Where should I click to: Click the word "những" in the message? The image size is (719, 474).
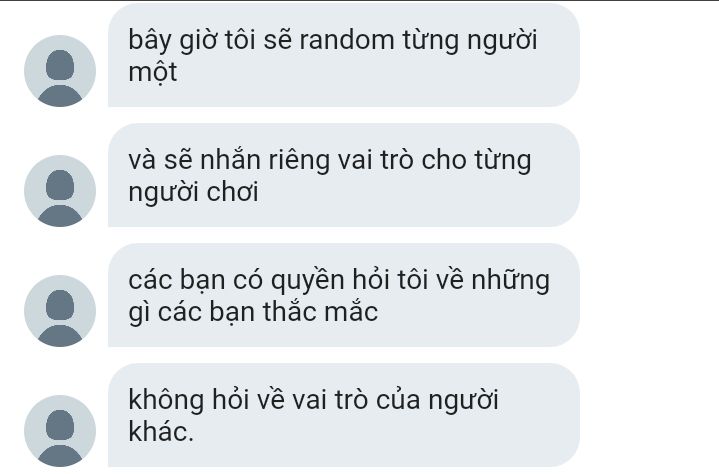click(x=510, y=281)
